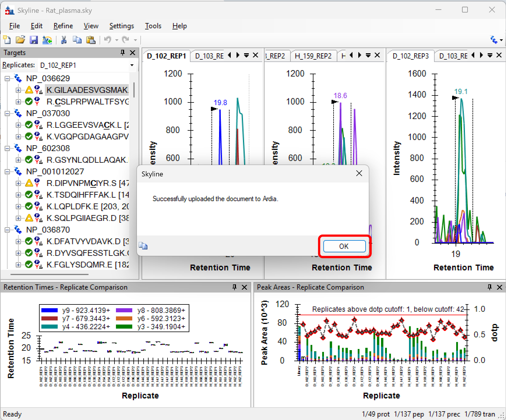Select peptide K.SQLPGIIAEGR.D in tree
Image resolution: width=506 pixels, height=420 pixels.
(x=87, y=218)
